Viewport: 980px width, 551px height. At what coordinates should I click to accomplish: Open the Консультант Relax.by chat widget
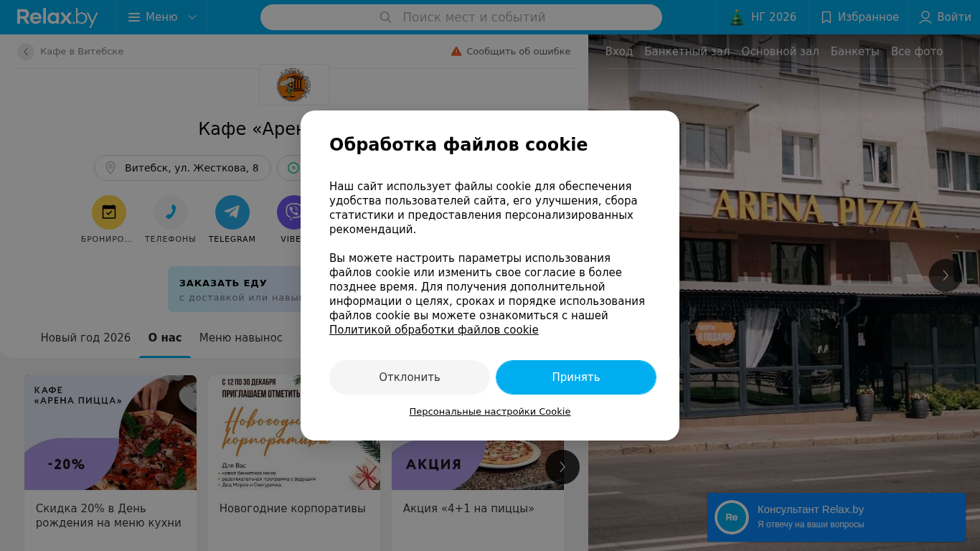click(x=836, y=517)
